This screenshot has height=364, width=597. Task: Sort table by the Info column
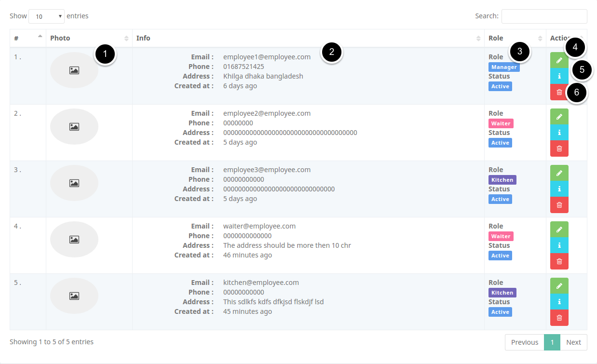309,38
